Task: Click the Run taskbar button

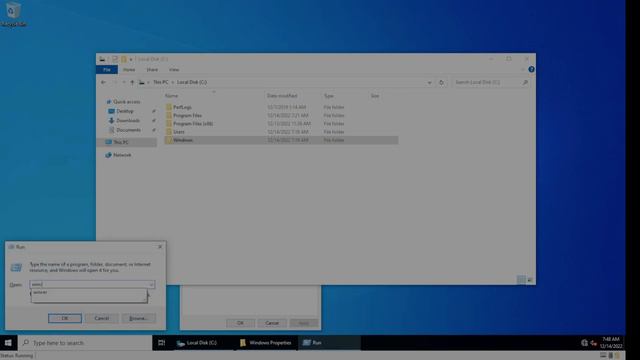Action: 329,343
